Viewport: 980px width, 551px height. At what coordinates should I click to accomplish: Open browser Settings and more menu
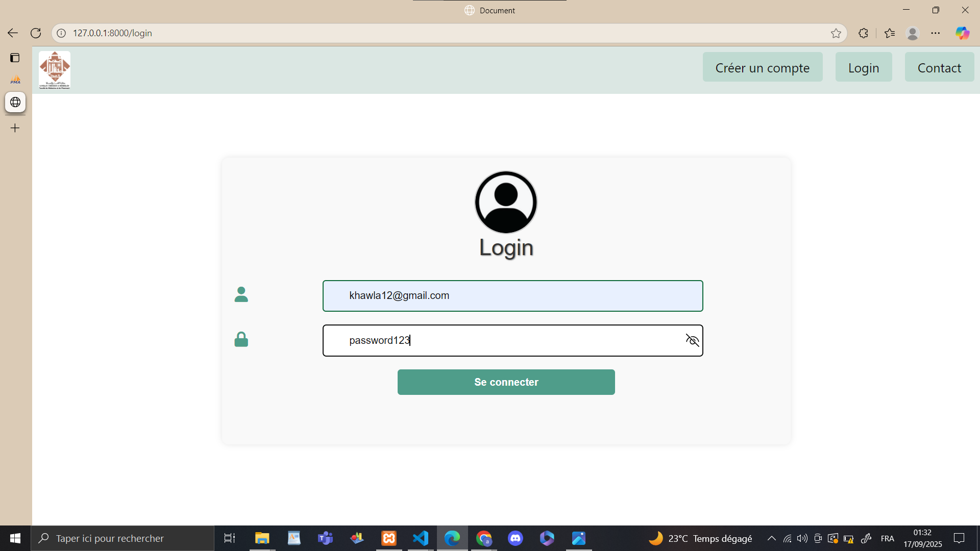[x=936, y=33]
